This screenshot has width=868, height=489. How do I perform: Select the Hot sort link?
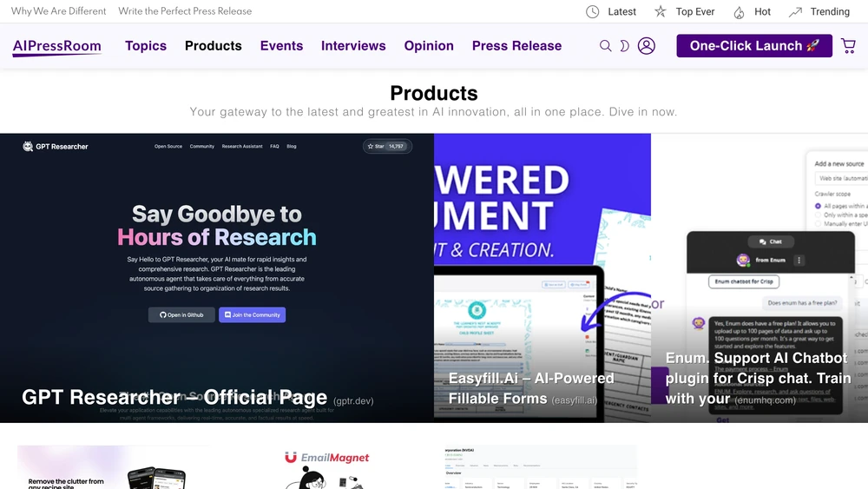coord(762,11)
